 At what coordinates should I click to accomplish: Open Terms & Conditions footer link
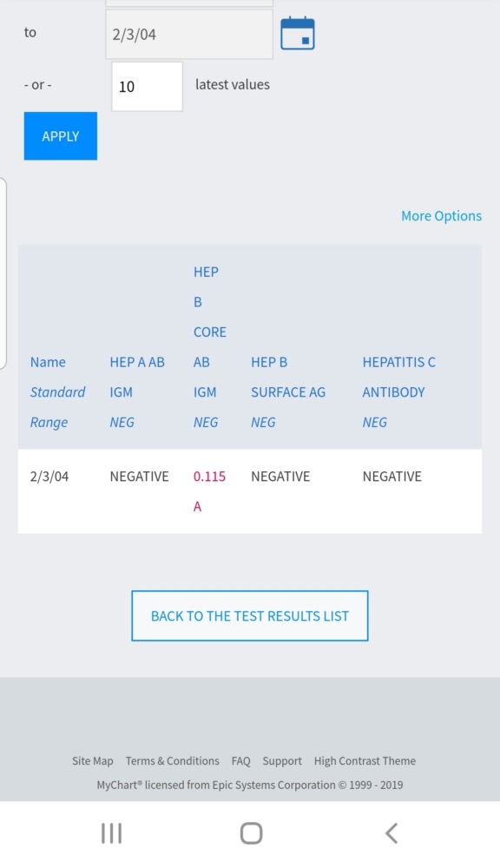(x=172, y=761)
